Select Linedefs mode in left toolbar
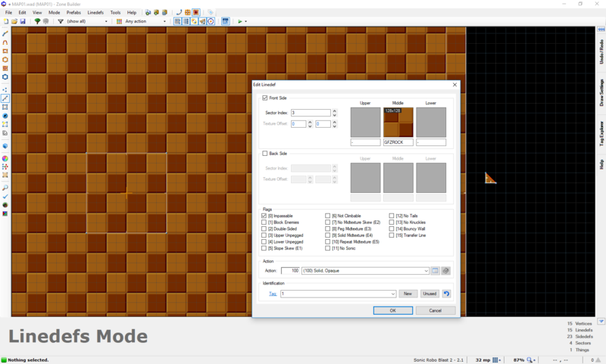 (5, 98)
